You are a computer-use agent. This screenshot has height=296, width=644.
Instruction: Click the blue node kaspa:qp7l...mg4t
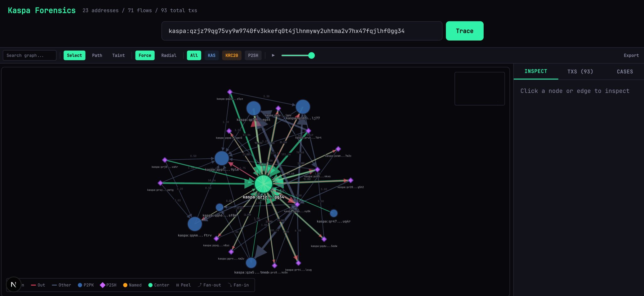(x=253, y=108)
